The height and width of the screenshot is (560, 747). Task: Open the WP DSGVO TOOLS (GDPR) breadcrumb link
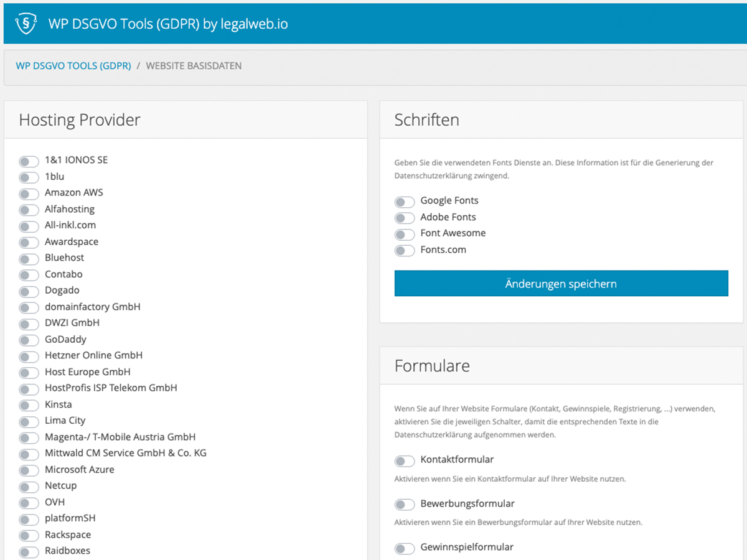[x=73, y=65]
